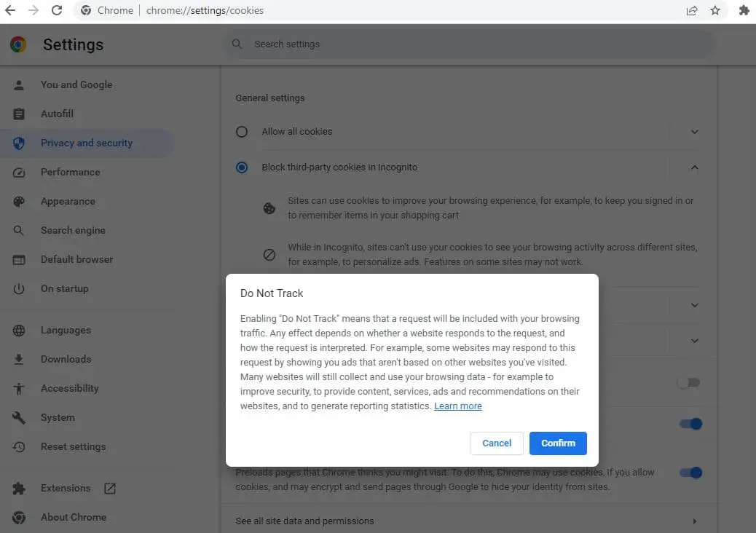The width and height of the screenshot is (756, 533).
Task: Click the About Chrome logo icon
Action: tap(19, 517)
